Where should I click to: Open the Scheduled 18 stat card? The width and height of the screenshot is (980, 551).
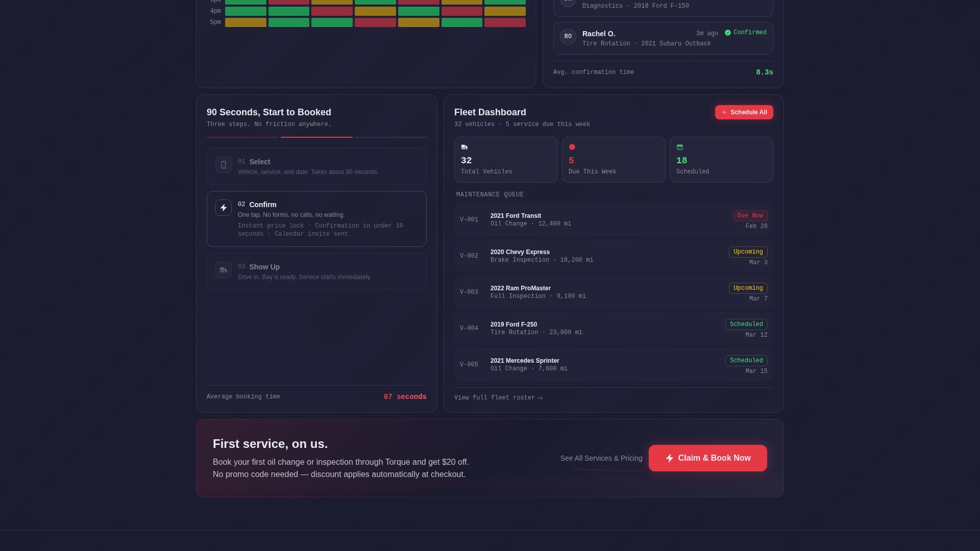tap(721, 160)
